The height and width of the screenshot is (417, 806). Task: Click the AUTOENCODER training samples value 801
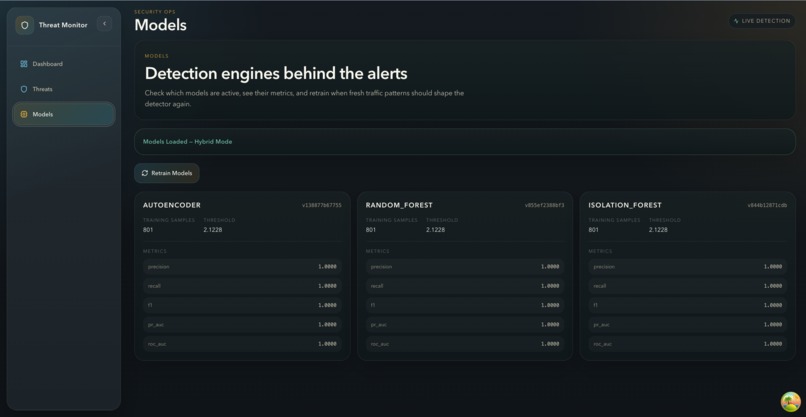(148, 230)
